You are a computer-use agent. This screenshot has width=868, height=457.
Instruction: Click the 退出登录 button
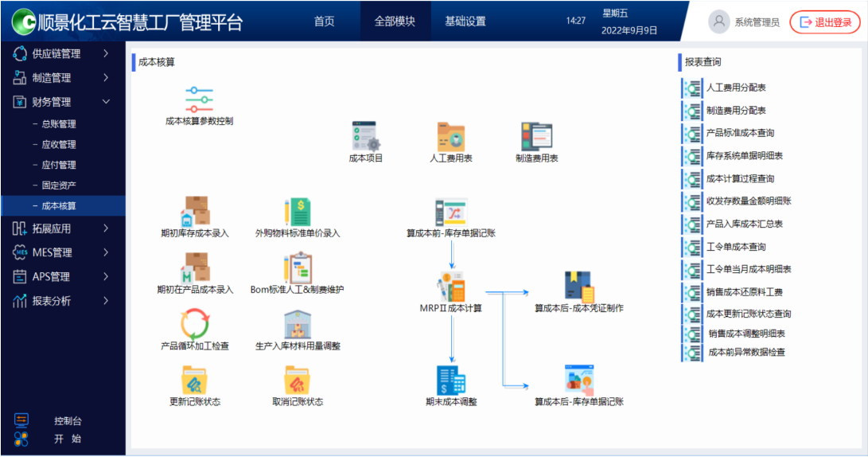(x=825, y=22)
